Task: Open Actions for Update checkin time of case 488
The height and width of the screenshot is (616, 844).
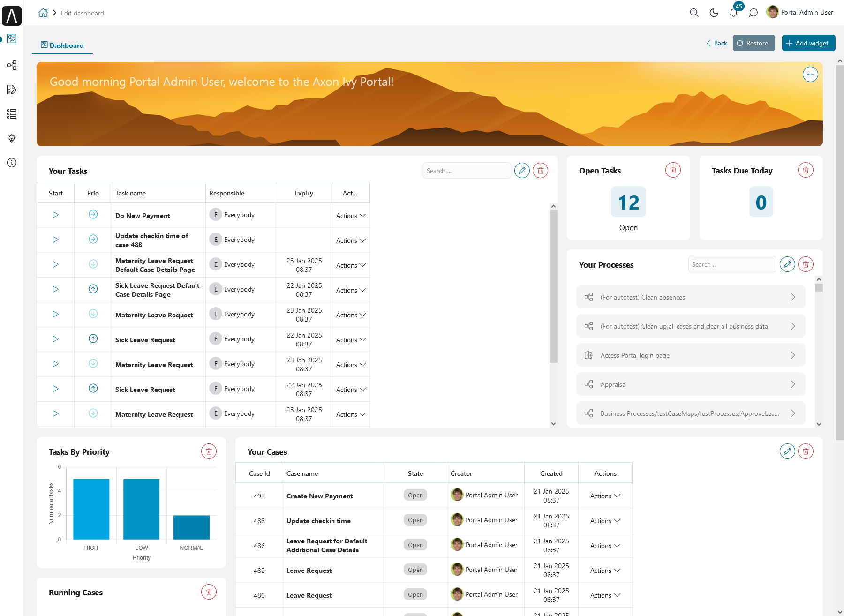Action: [351, 240]
